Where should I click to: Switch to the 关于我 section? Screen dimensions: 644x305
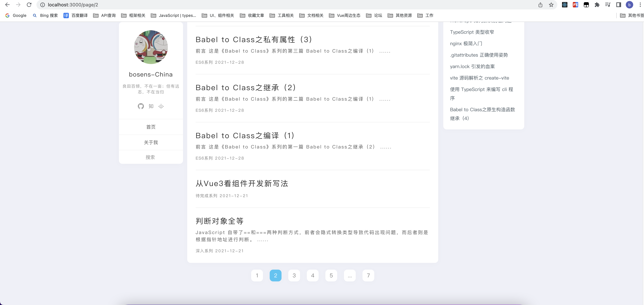click(x=151, y=142)
